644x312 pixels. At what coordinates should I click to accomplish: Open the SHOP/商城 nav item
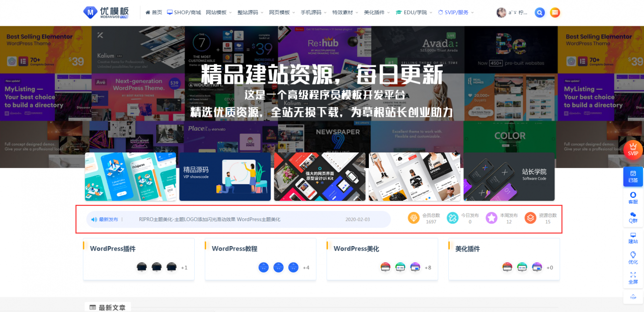tap(184, 13)
